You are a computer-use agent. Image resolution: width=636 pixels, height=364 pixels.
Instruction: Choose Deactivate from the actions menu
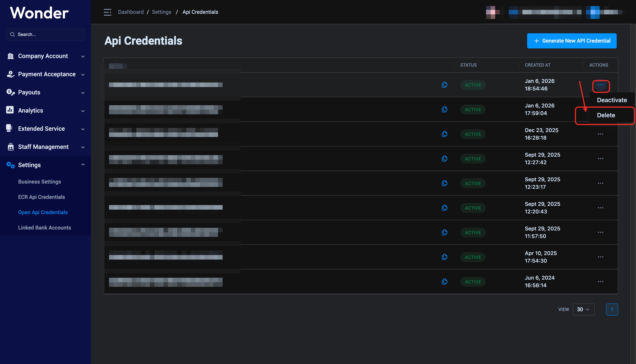[x=612, y=100]
